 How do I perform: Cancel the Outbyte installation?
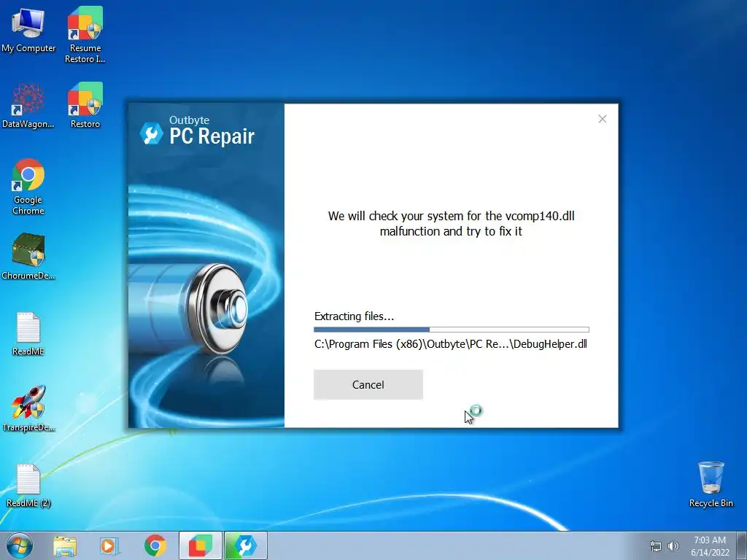click(x=368, y=385)
